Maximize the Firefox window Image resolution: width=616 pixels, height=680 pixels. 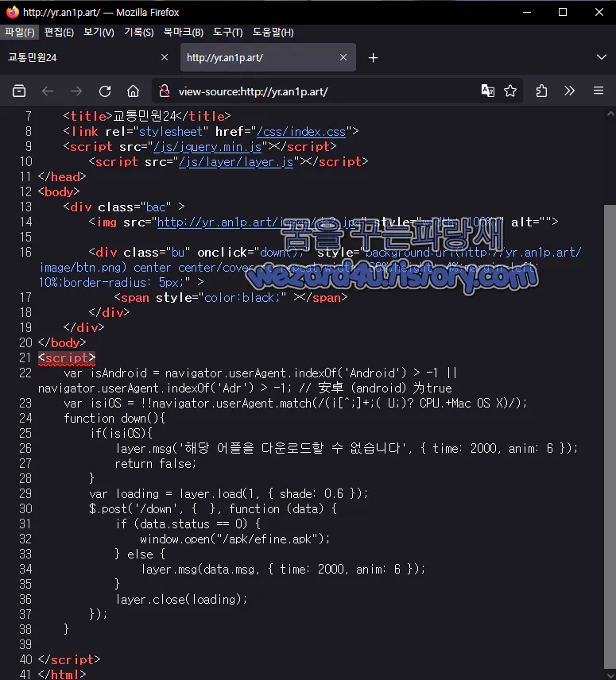click(563, 12)
